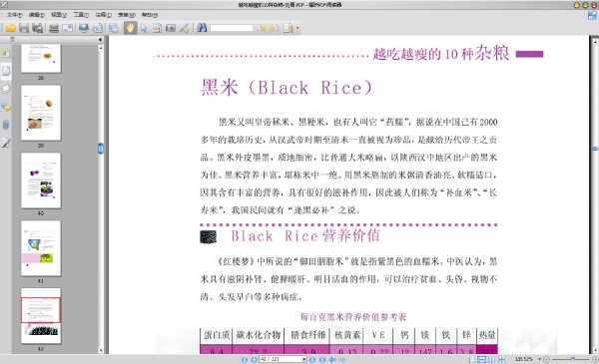Save the document using the floppy disk icon

[x=24, y=28]
